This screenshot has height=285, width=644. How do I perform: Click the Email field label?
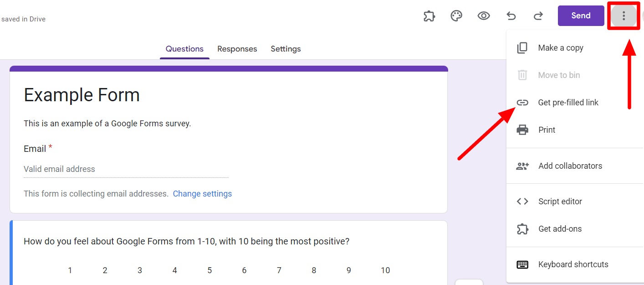pos(35,149)
